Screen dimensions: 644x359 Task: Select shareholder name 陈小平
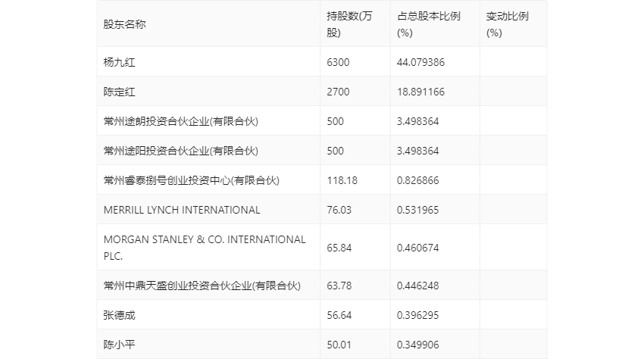pos(119,345)
